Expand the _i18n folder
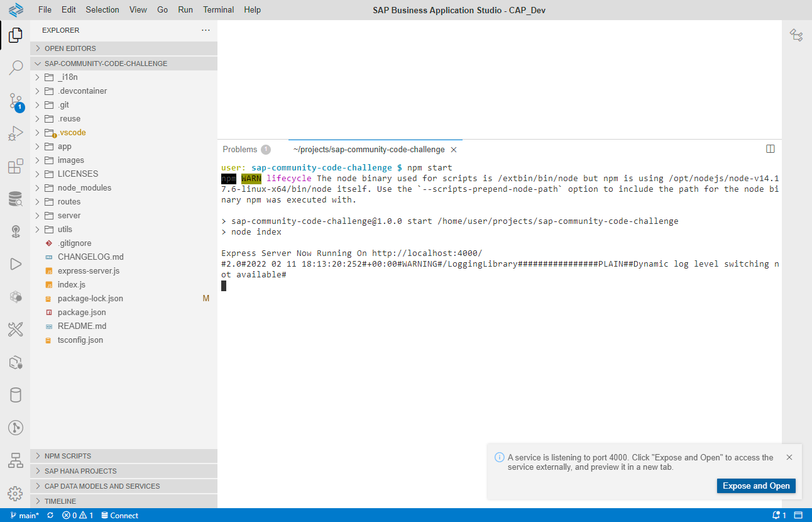 coord(124,77)
